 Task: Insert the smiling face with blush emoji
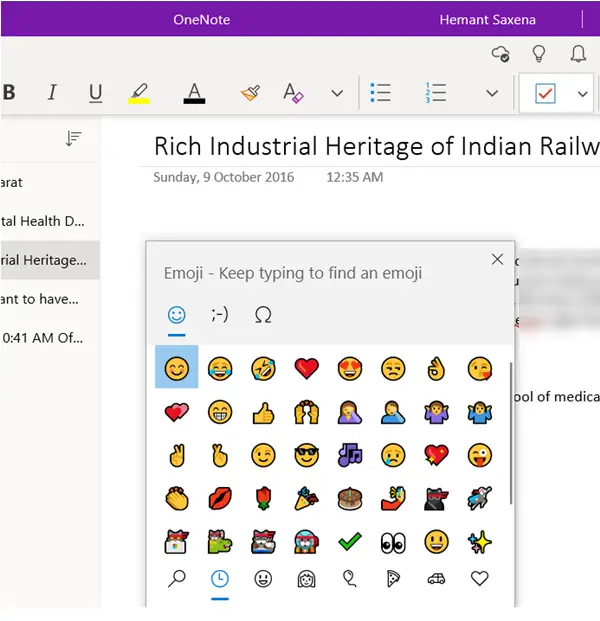coord(176,369)
